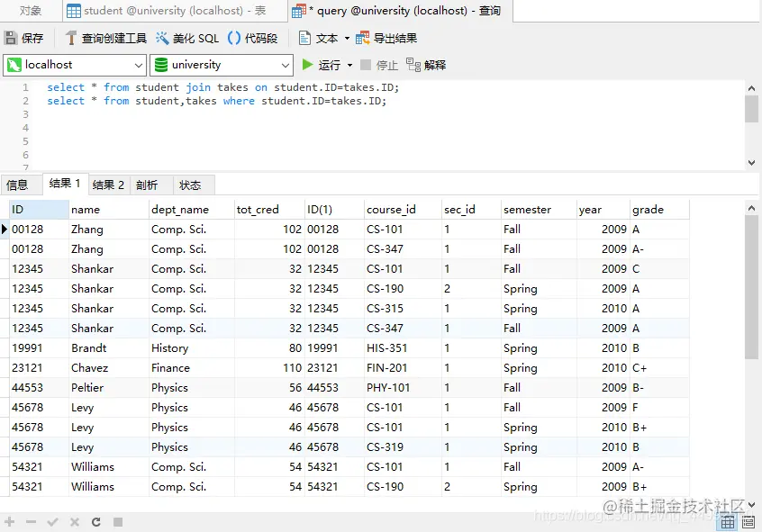Select the Peltier name cell
The height and width of the screenshot is (532, 762).
[x=109, y=388]
